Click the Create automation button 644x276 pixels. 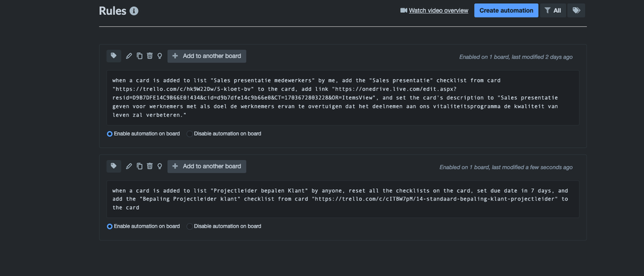[x=506, y=10]
